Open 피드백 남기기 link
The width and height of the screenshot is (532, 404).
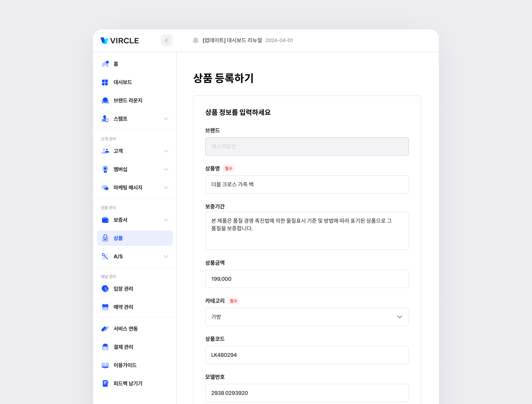pos(128,383)
